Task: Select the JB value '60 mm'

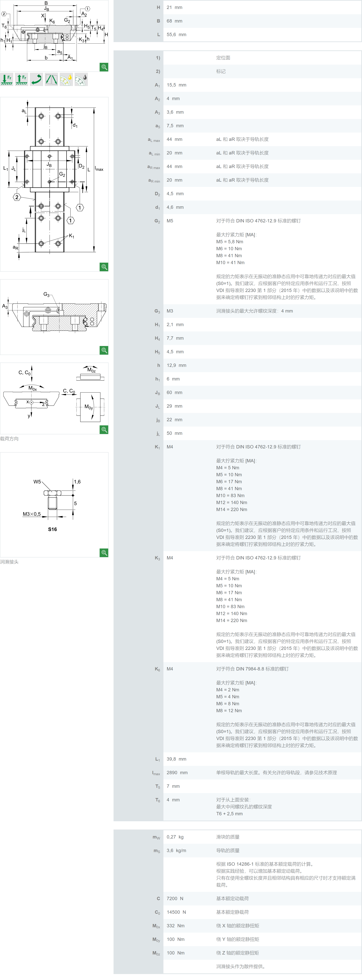Action: click(x=174, y=393)
